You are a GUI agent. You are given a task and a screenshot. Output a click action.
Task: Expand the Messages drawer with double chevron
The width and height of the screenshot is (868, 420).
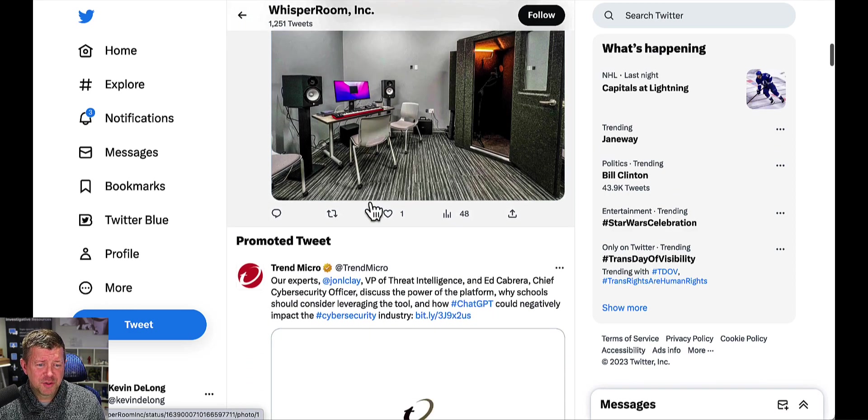(803, 405)
